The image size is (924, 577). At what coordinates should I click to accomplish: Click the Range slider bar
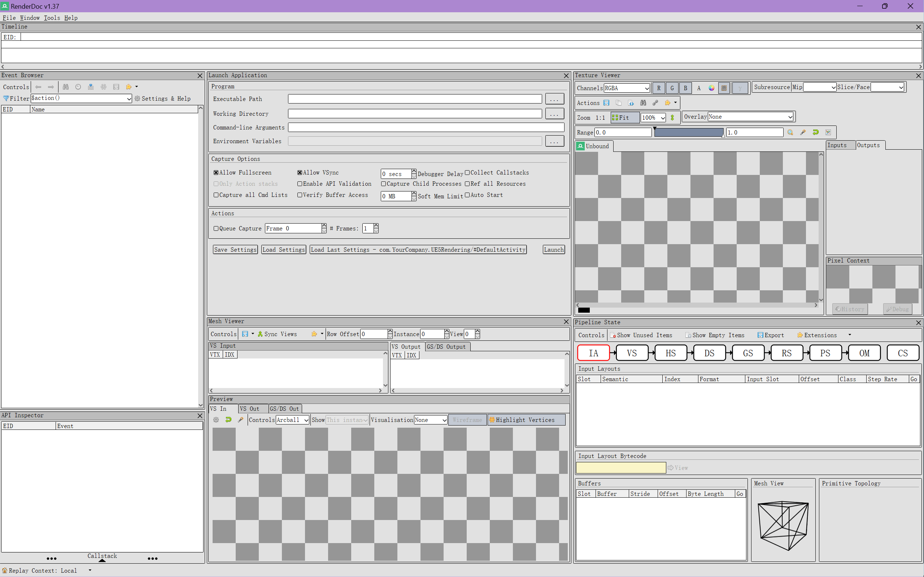pyautogui.click(x=688, y=132)
